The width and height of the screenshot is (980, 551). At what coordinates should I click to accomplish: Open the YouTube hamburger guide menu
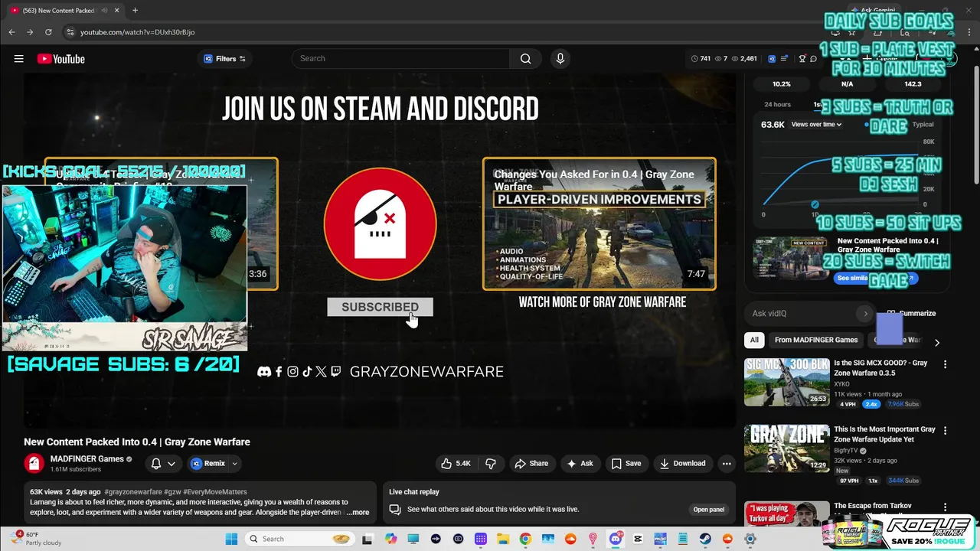[x=19, y=59]
